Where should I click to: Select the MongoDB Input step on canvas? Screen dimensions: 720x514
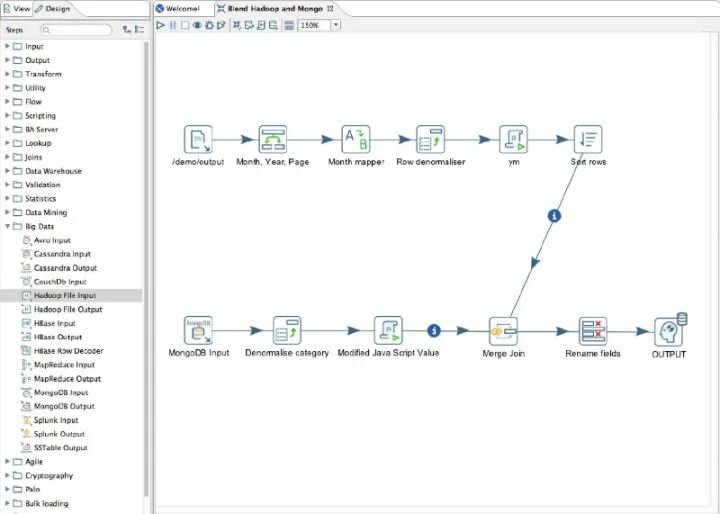(x=198, y=331)
